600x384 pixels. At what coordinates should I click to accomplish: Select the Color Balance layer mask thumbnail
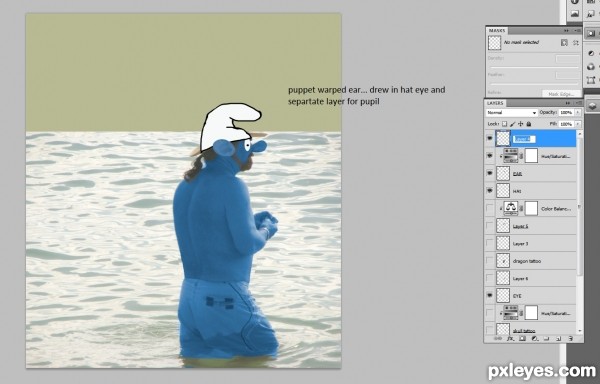tap(531, 208)
